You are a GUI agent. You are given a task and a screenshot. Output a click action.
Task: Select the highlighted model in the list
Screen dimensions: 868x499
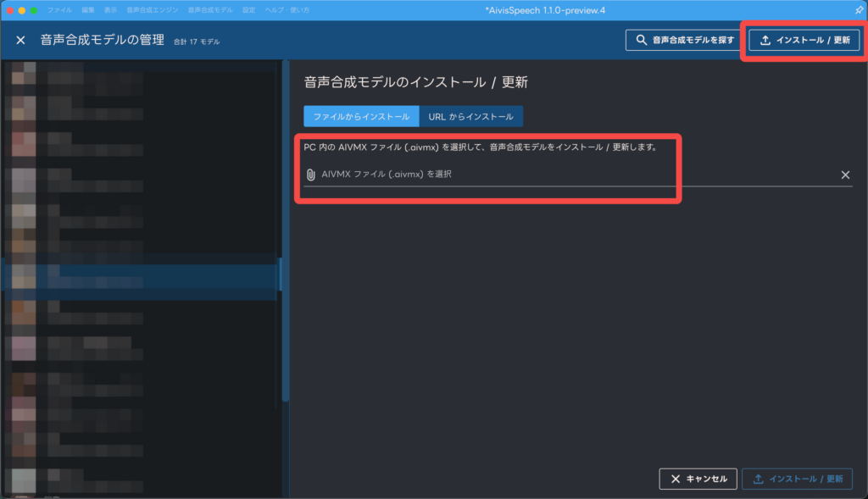[140, 277]
